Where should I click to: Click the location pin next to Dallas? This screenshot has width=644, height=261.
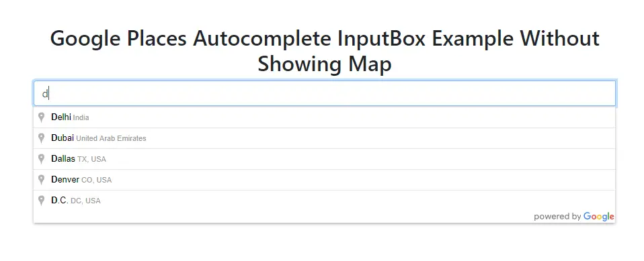click(41, 160)
